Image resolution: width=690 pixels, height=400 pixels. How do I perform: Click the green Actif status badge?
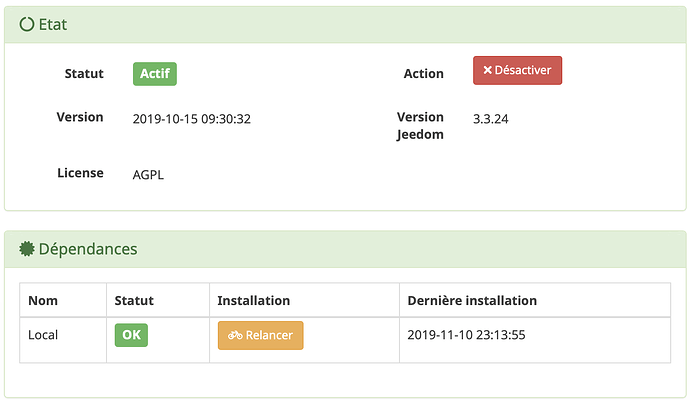click(155, 73)
